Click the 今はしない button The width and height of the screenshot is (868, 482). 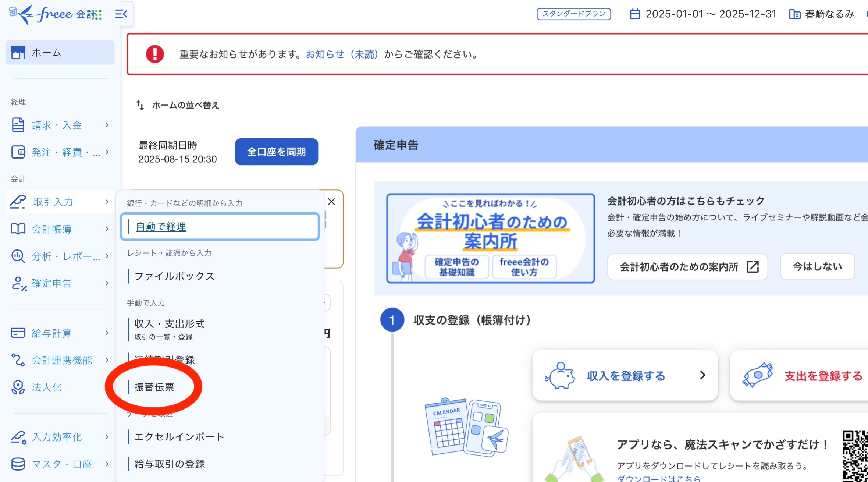pos(817,266)
